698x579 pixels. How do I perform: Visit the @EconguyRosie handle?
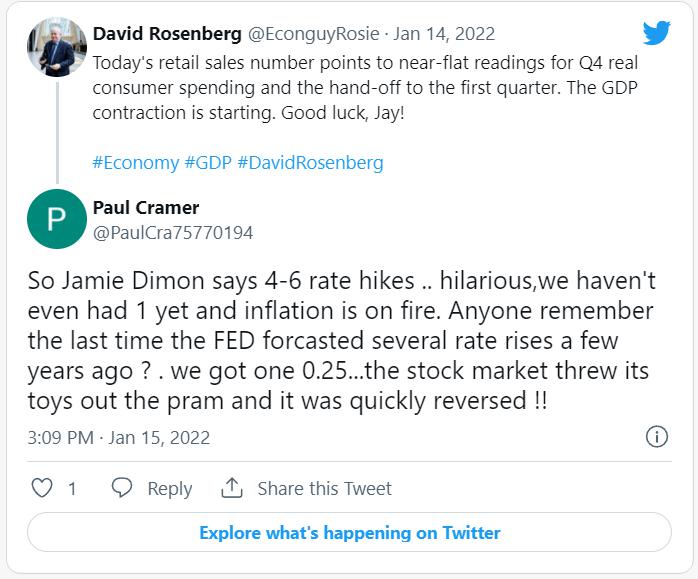(x=313, y=34)
